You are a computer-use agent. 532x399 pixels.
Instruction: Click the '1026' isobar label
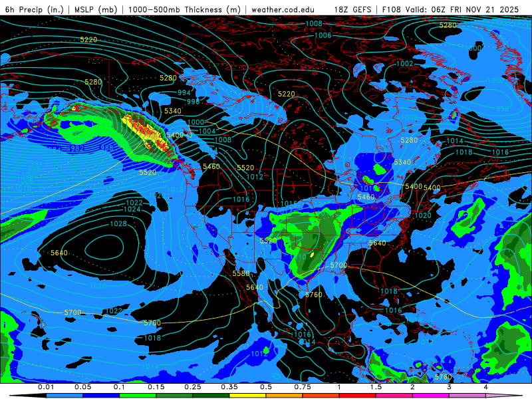coord(98,286)
